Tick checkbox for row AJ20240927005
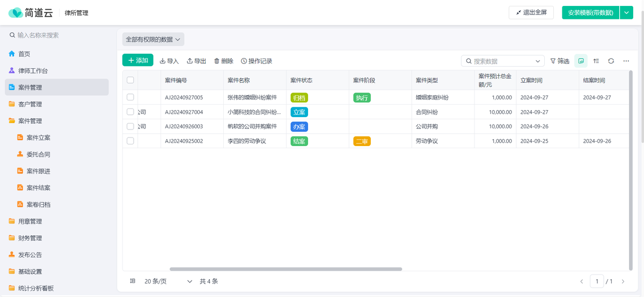 coord(130,97)
